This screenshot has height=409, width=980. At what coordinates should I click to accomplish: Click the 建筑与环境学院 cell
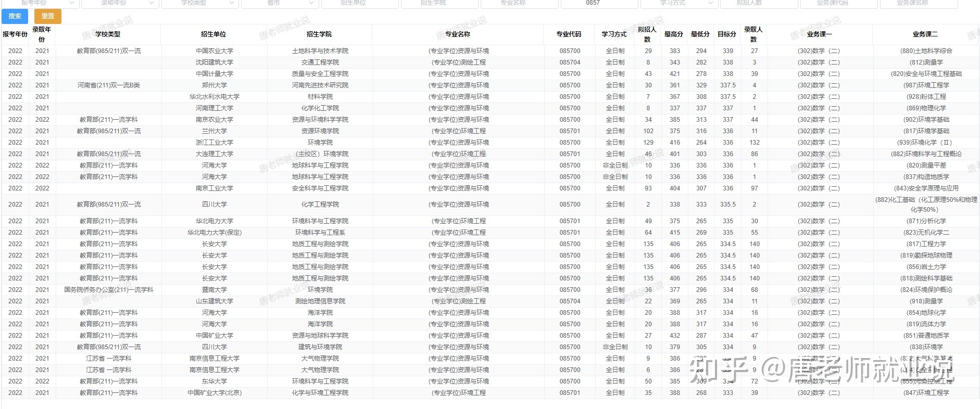(x=320, y=347)
